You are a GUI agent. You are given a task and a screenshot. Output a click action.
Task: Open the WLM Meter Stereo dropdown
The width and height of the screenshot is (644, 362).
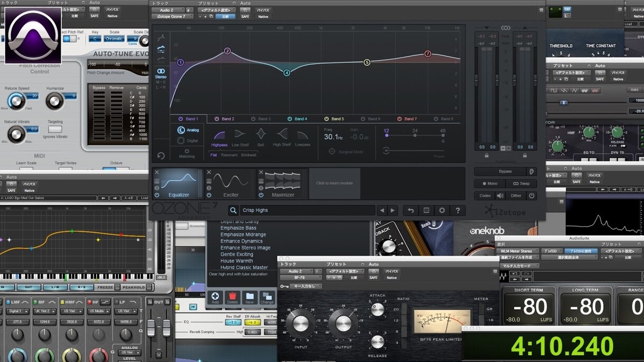pyautogui.click(x=518, y=251)
